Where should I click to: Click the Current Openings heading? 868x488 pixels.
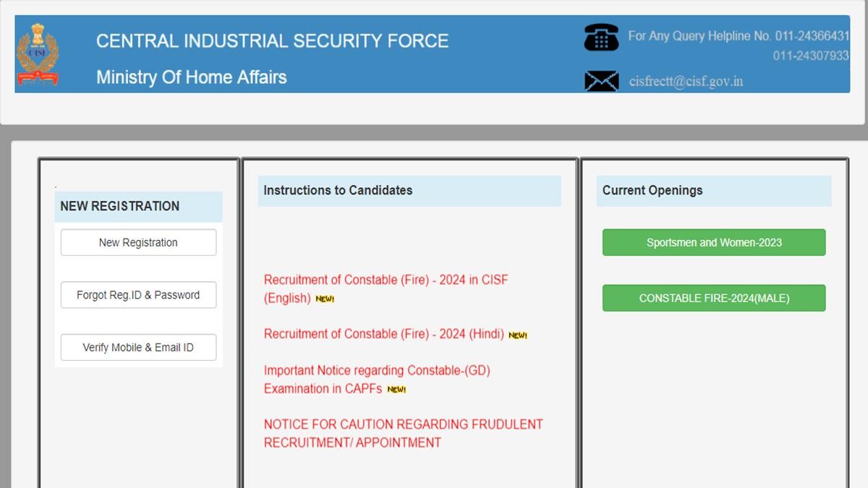click(652, 191)
